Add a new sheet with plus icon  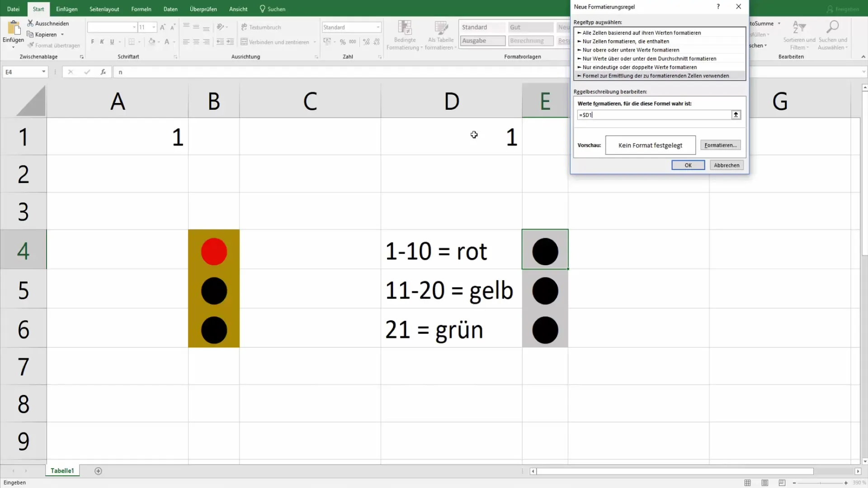98,471
